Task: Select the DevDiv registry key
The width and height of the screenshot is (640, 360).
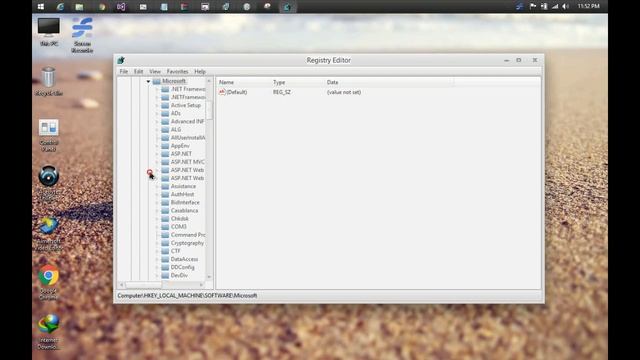Action: 179,276
